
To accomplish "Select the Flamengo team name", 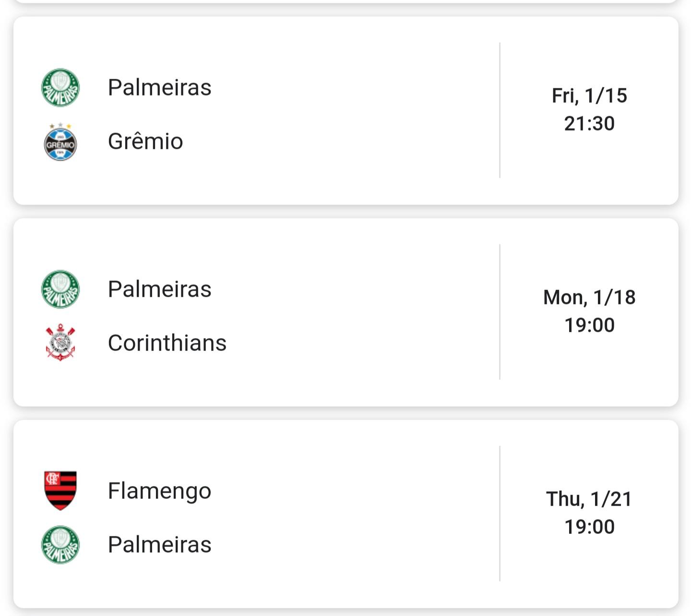I will [160, 492].
